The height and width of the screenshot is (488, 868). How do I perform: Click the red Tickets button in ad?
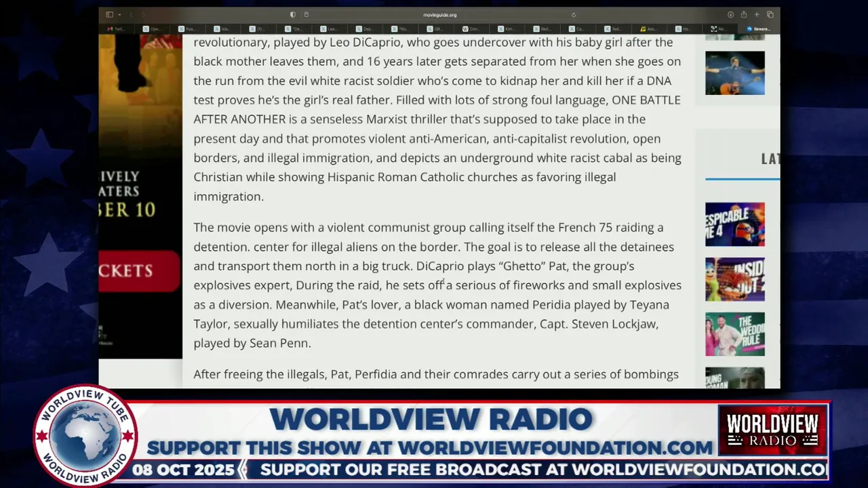click(x=139, y=270)
